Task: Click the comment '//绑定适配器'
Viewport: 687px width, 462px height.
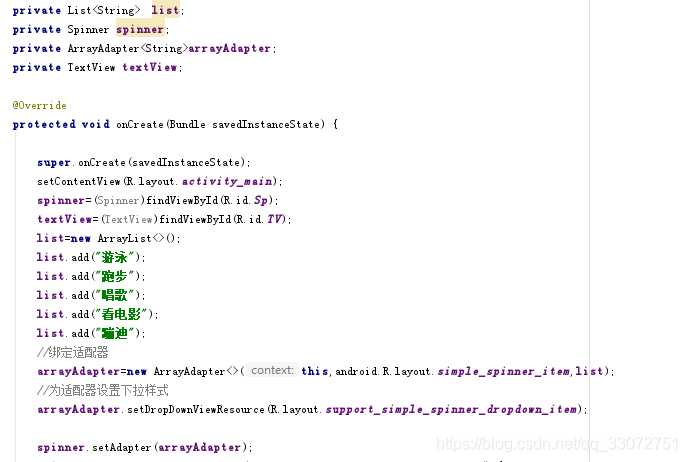Action: click(x=73, y=352)
